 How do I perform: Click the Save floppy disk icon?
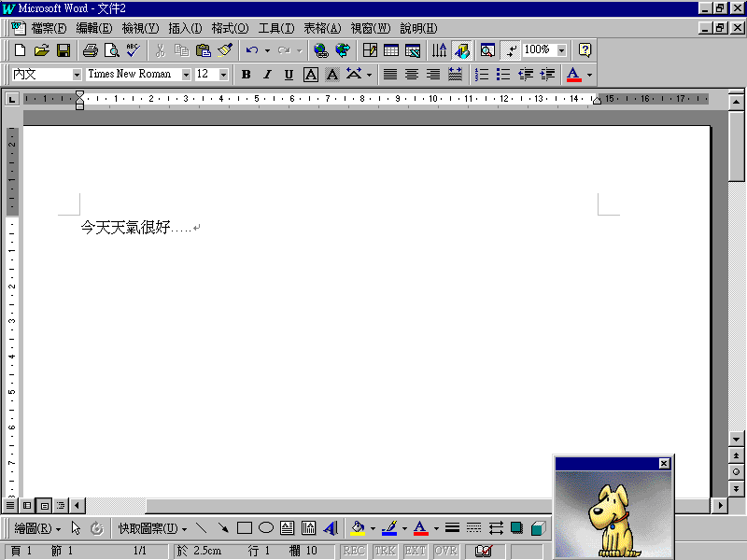(x=63, y=50)
